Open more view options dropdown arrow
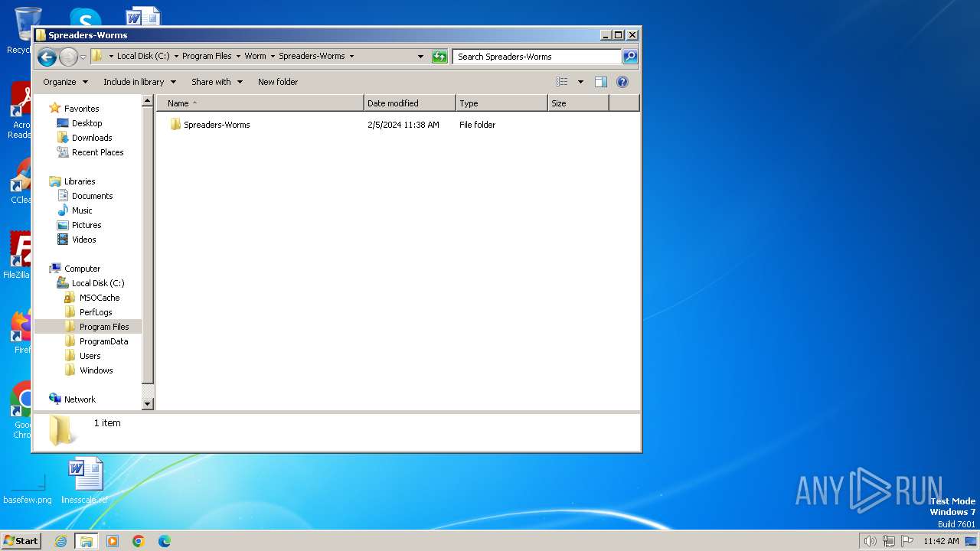This screenshot has height=551, width=980. pyautogui.click(x=580, y=82)
